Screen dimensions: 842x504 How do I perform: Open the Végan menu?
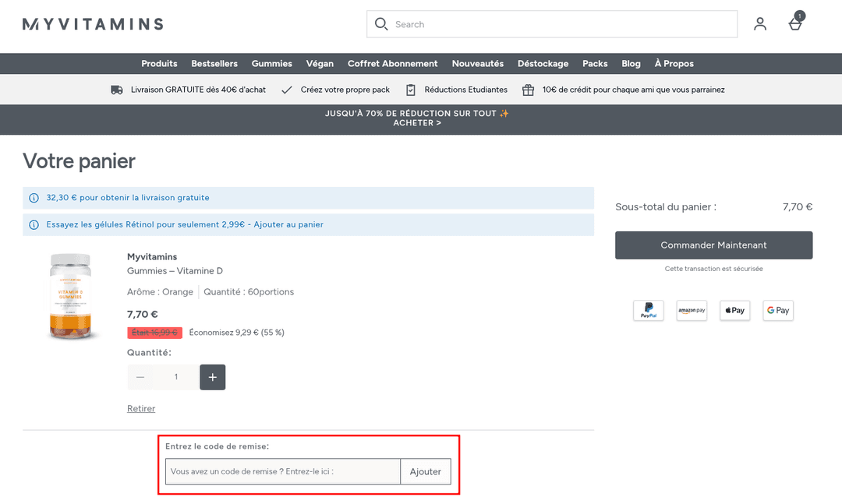point(320,63)
